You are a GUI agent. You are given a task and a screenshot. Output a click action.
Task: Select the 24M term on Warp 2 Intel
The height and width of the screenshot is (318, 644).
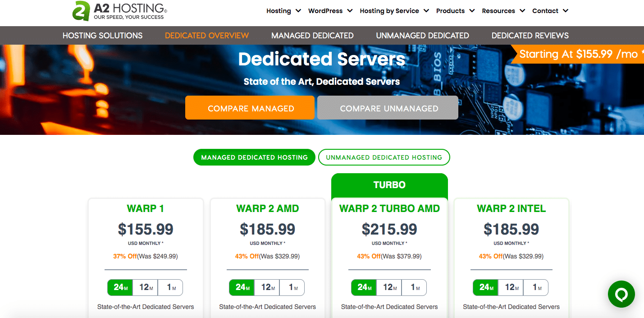[x=485, y=287]
